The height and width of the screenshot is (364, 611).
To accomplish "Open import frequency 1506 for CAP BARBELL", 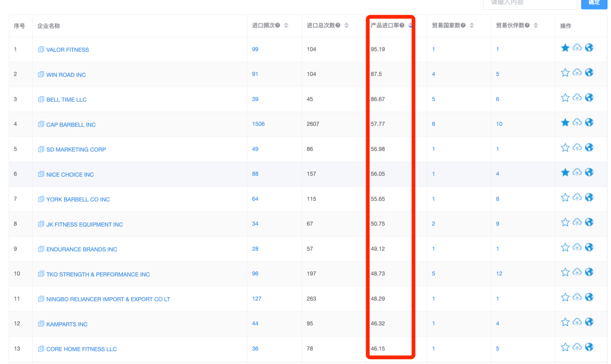I will pyautogui.click(x=258, y=124).
